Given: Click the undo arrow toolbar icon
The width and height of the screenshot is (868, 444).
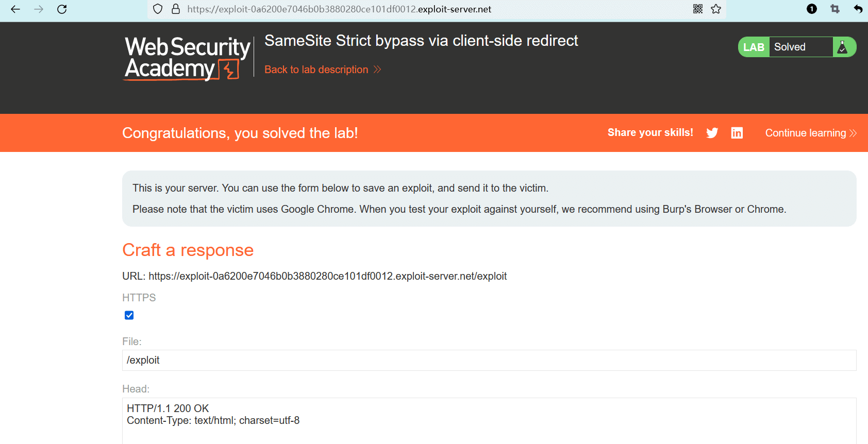Looking at the screenshot, I should (858, 9).
